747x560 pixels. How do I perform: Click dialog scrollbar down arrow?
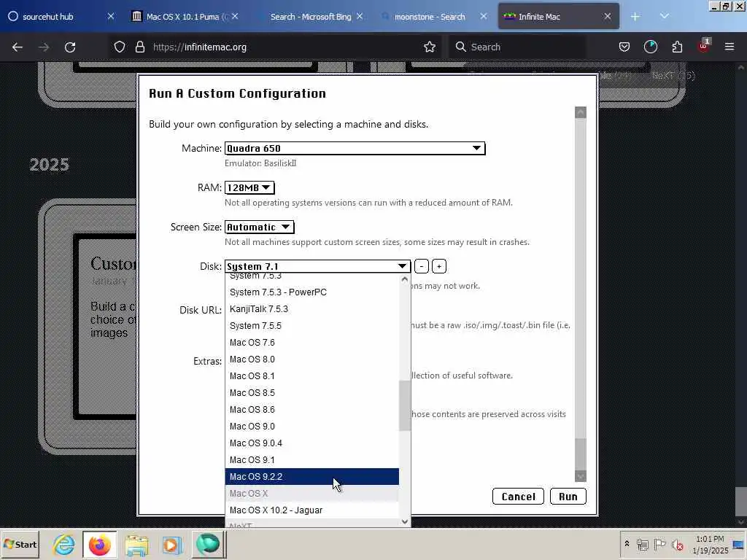[x=580, y=475]
